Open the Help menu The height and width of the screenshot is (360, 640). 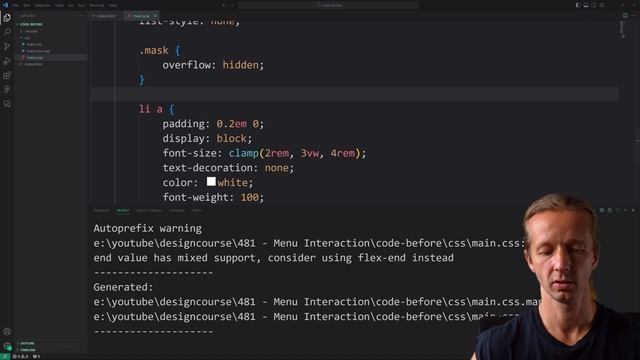pyautogui.click(x=113, y=5)
